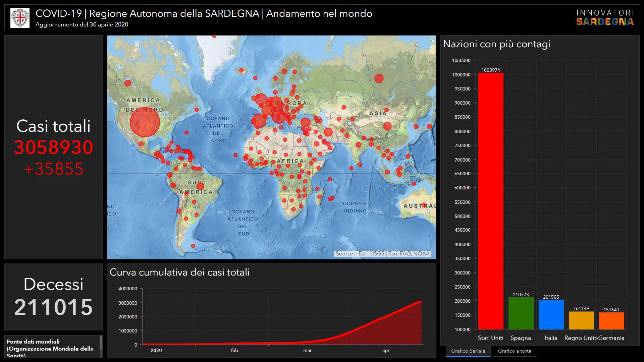Image resolution: width=644 pixels, height=362 pixels.
Task: Click the red Stati Uniti bar
Action: coord(491,201)
